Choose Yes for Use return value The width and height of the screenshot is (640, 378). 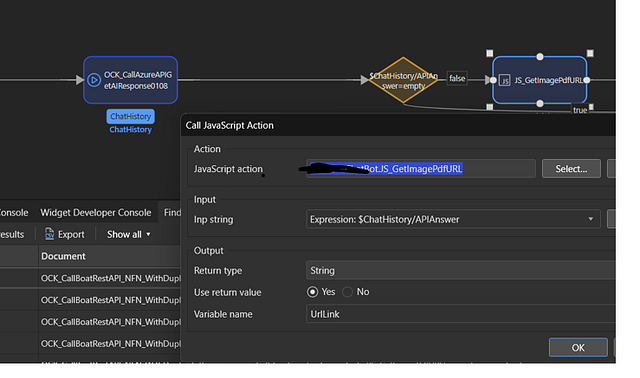pos(313,292)
